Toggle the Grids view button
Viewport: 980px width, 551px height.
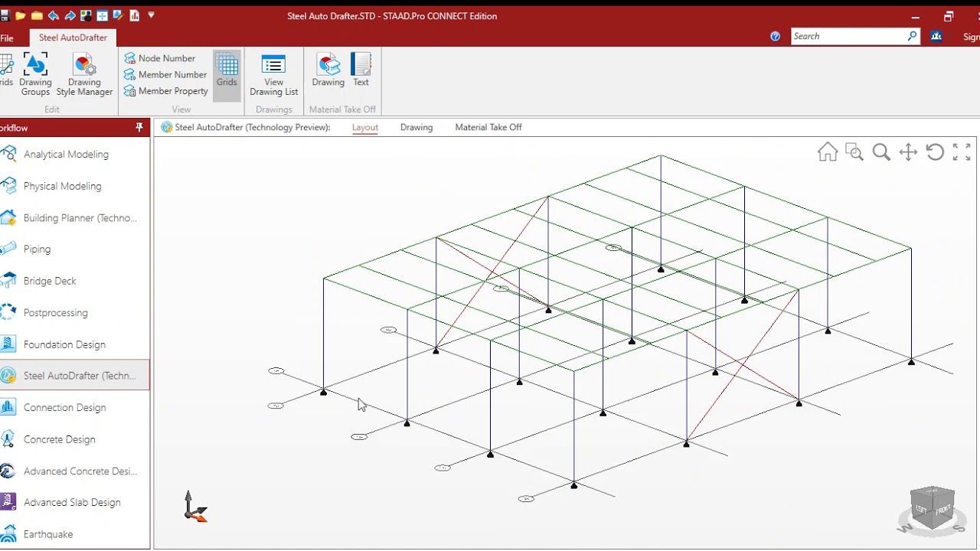point(227,75)
